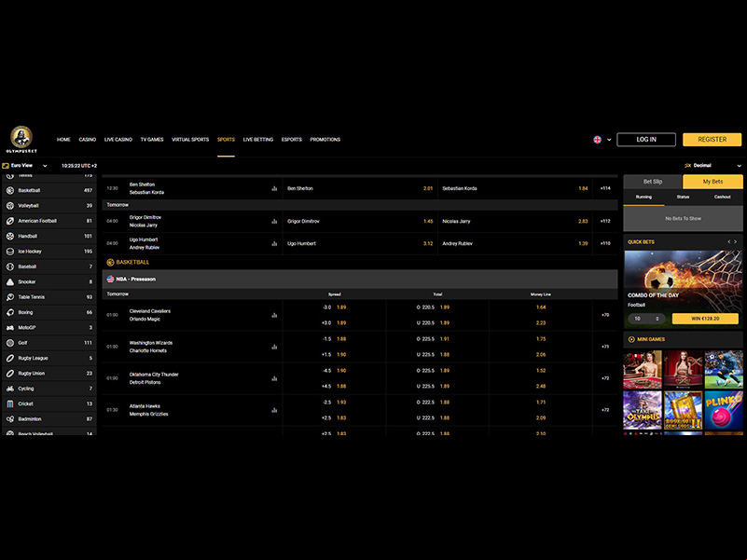747x560 pixels.
Task: Show stats for Dimitrov vs Jarry match
Action: 274,222
